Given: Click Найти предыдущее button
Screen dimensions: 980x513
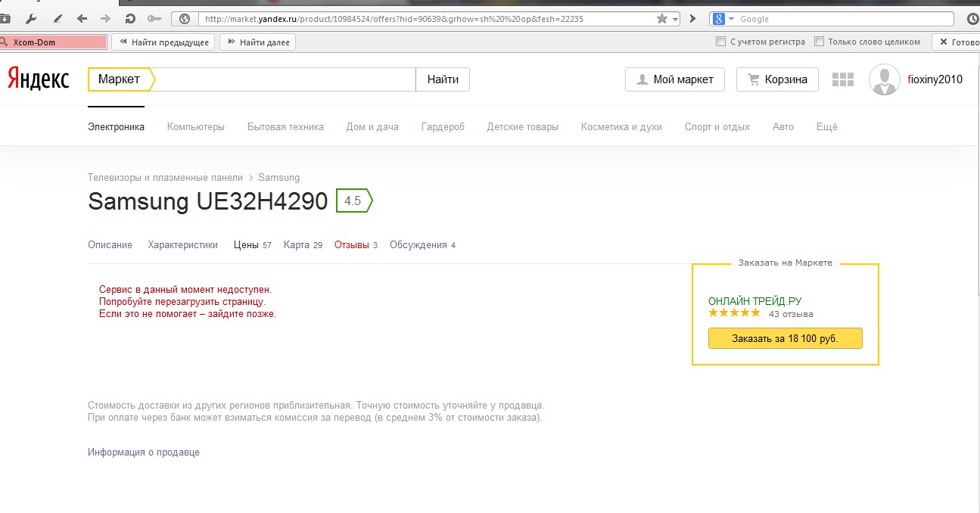Looking at the screenshot, I should point(163,42).
